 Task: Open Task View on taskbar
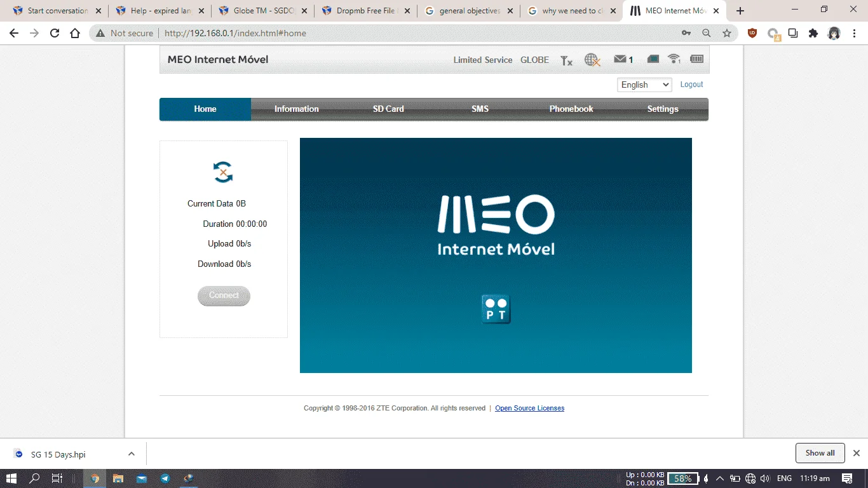point(57,478)
